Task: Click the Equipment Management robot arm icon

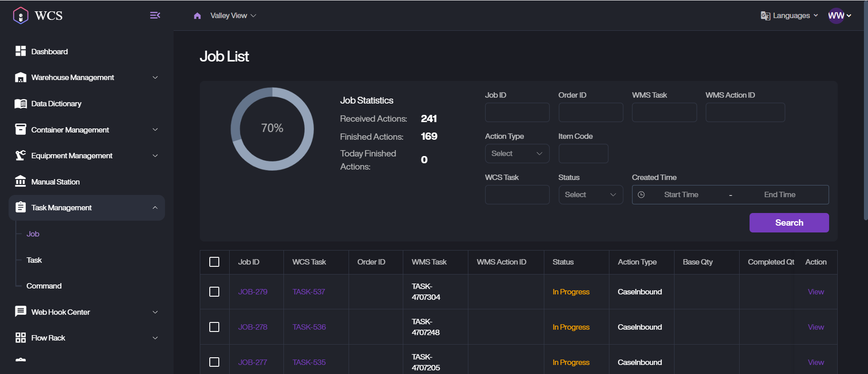Action: [x=20, y=156]
